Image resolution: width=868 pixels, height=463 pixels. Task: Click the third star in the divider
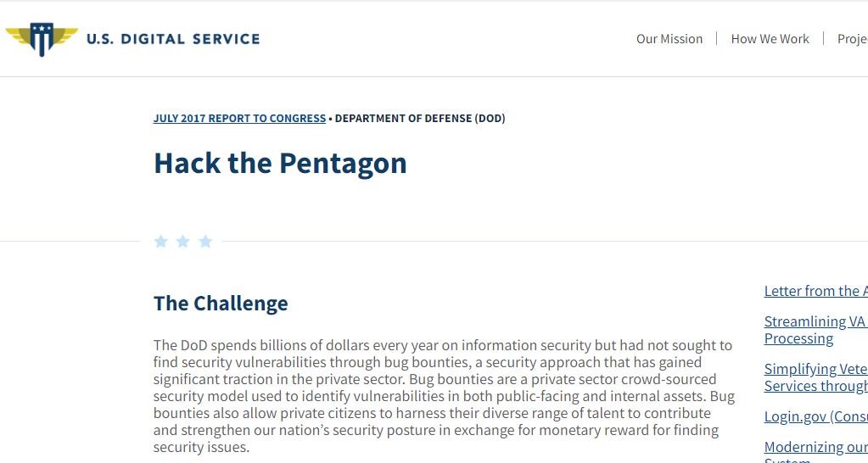pyautogui.click(x=205, y=242)
